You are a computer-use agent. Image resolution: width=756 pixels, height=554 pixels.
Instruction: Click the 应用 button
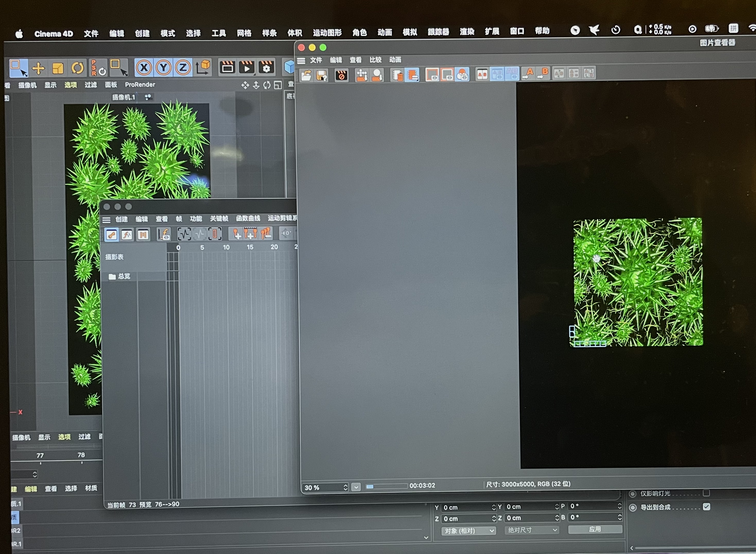[x=595, y=529]
